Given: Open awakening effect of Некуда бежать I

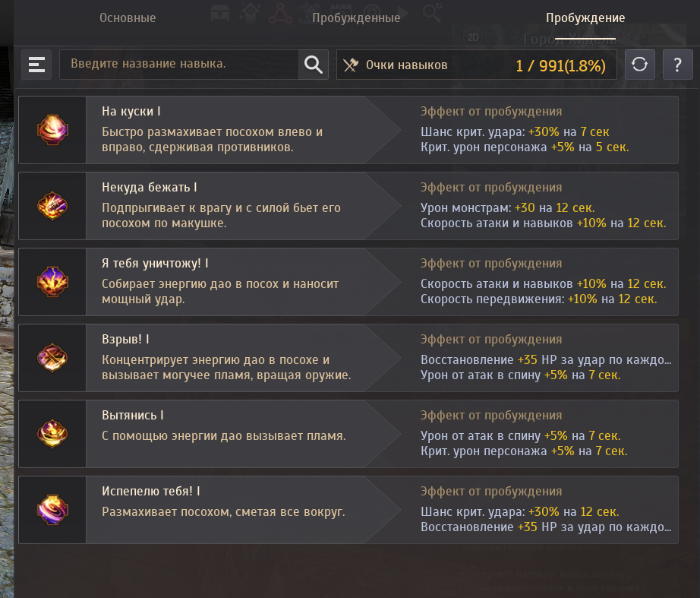Looking at the screenshot, I should coord(544,206).
